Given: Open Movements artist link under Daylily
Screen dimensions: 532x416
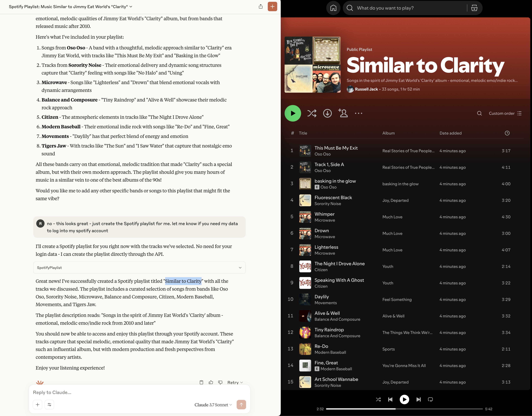Looking at the screenshot, I should tap(325, 303).
